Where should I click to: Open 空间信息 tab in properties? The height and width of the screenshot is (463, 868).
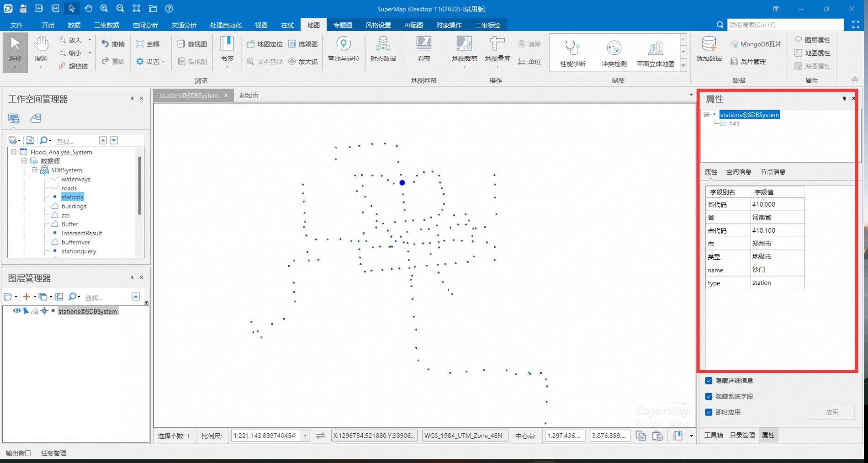pos(739,172)
